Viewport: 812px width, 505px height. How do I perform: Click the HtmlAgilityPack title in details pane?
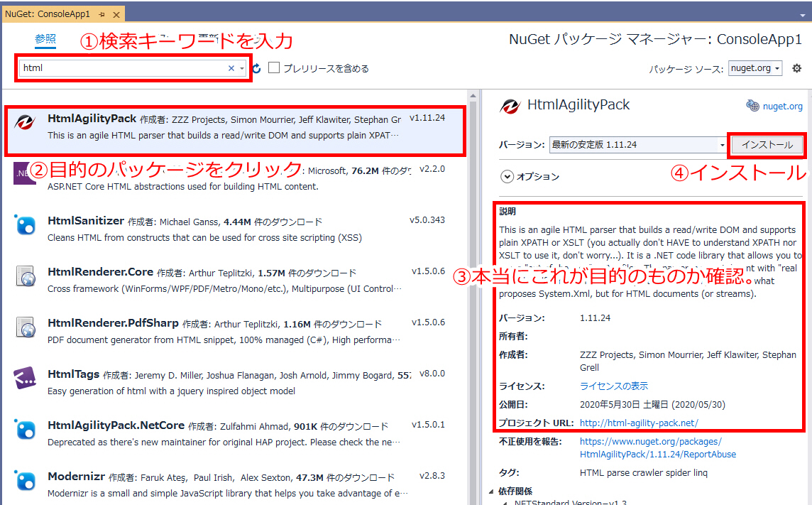pos(578,105)
